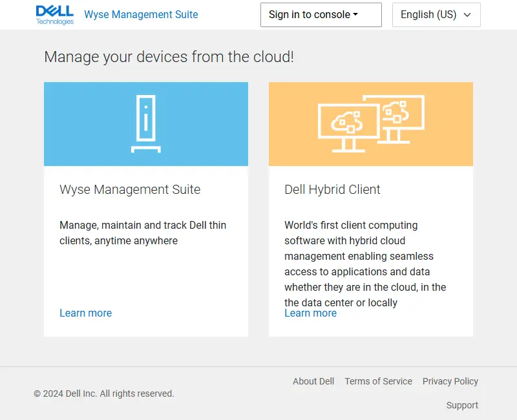Select the Wyse Management Suite card title
This screenshot has width=517, height=420.
(130, 189)
